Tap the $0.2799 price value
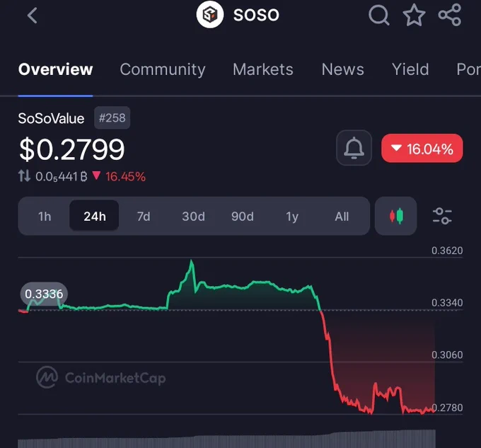Image resolution: width=481 pixels, height=448 pixels. [x=71, y=149]
